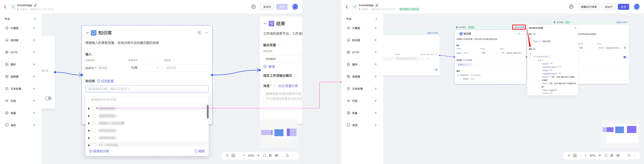Click the 请搜索知识库名称 search field
Screen dimensions: 644x164
pyautogui.click(x=147, y=100)
